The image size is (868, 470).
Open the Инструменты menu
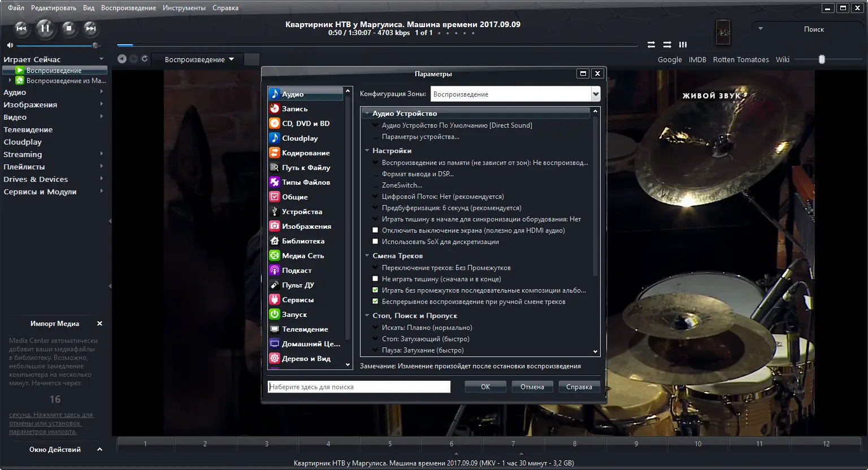[184, 8]
